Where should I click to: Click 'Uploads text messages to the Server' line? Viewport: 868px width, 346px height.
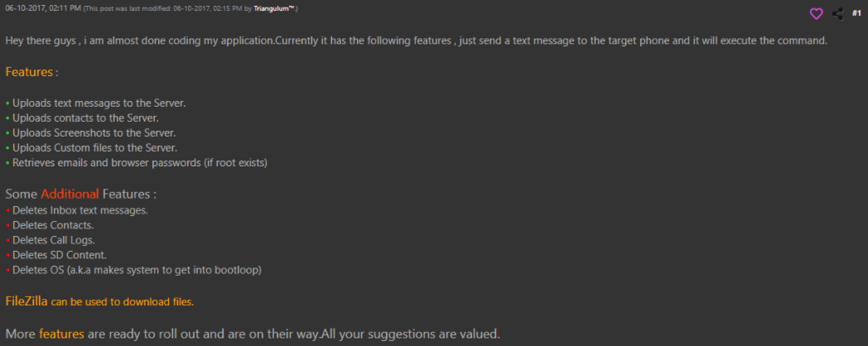[x=99, y=103]
